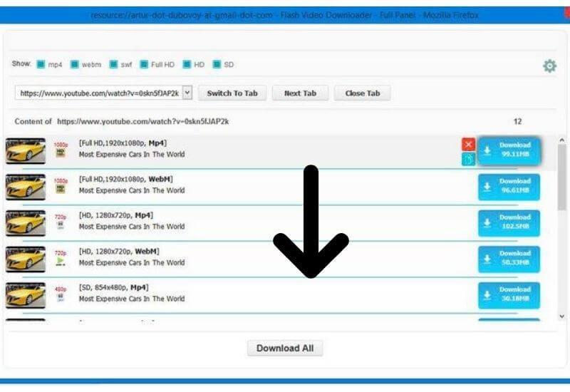Image resolution: width=570 pixels, height=392 pixels.
Task: Toggle the swf format filter checkbox
Action: click(x=113, y=64)
